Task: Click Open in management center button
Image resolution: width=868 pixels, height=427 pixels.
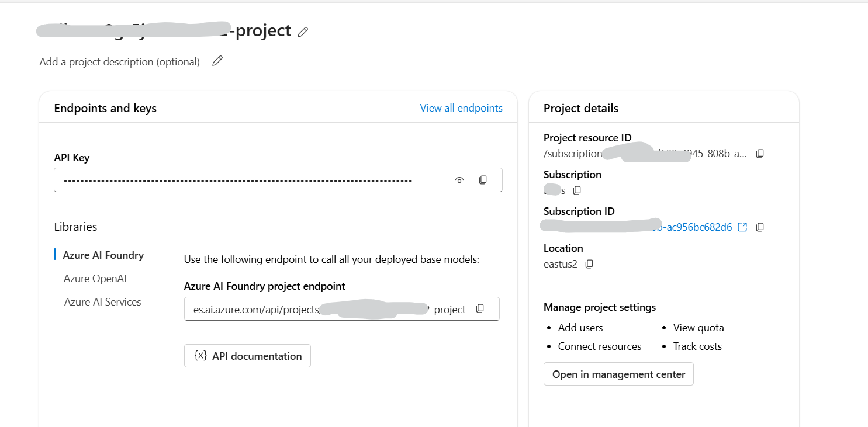Action: [x=618, y=374]
